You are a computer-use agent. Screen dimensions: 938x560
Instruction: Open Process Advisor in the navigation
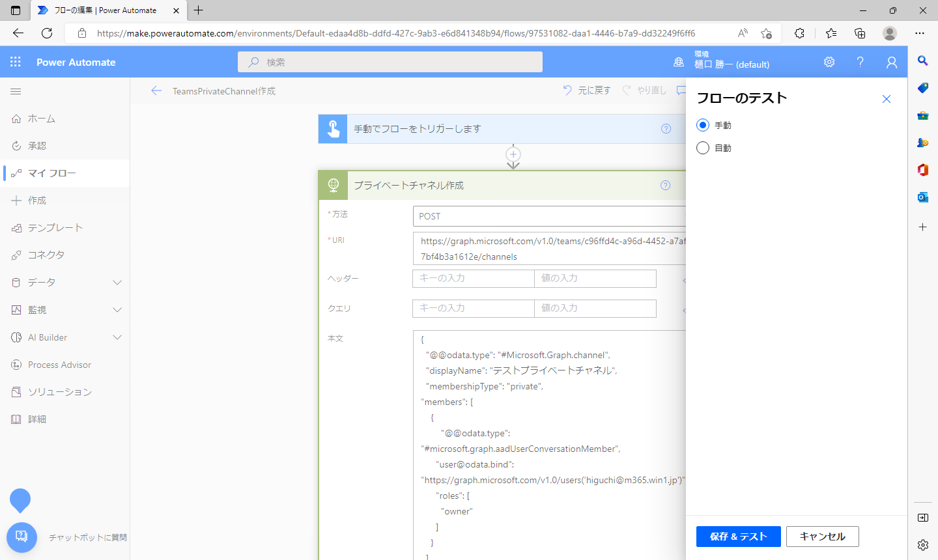tap(65, 365)
